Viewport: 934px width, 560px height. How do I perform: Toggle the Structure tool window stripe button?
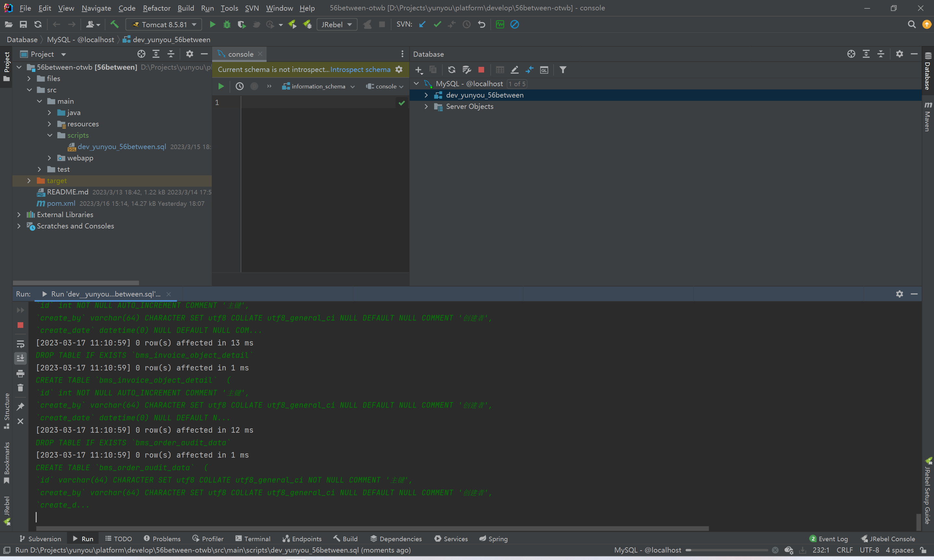click(6, 411)
